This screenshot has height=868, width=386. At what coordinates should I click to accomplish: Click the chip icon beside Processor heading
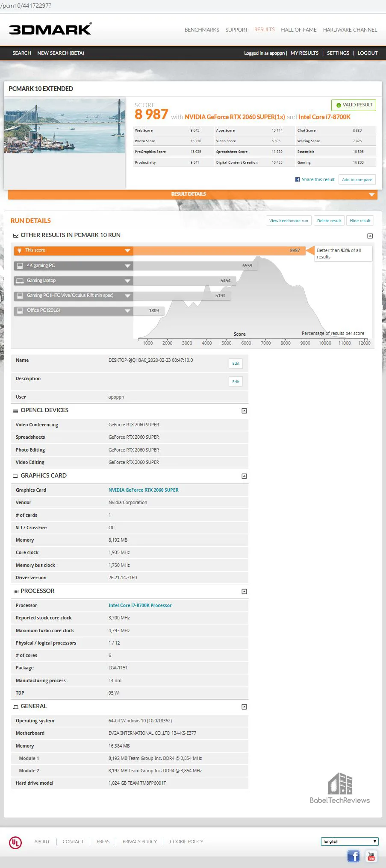pos(16,591)
